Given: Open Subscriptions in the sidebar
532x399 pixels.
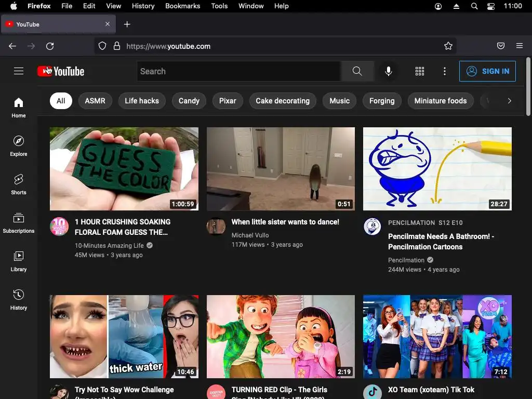Looking at the screenshot, I should click(x=19, y=223).
